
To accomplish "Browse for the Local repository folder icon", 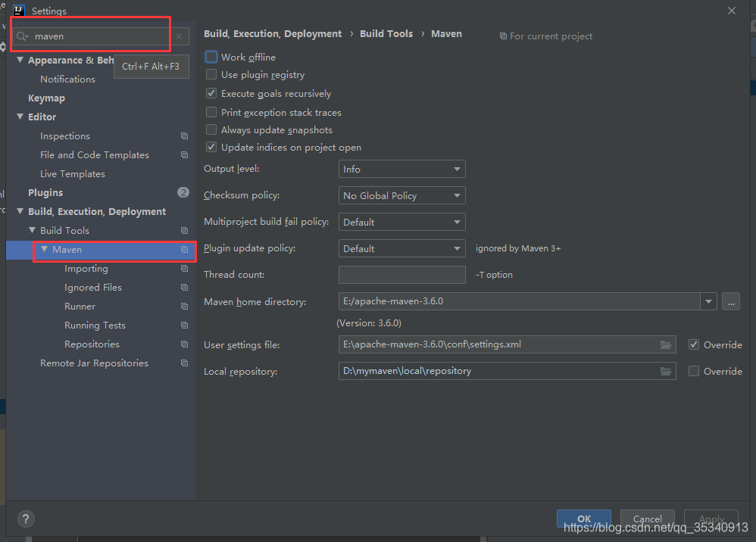I will [x=666, y=371].
